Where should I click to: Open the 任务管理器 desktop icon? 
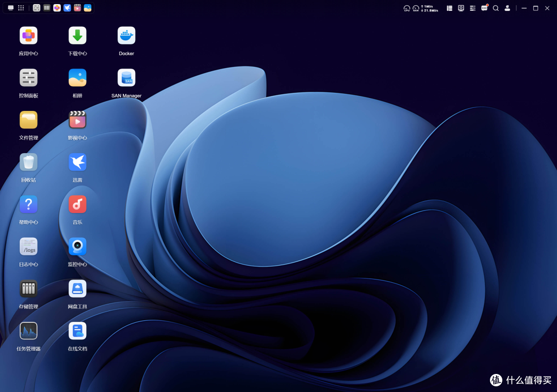pos(28,331)
